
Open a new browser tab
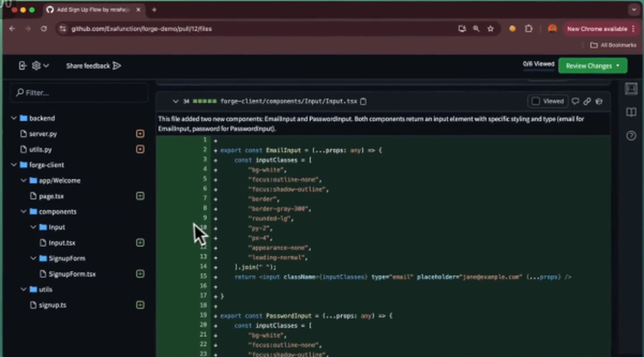coord(154,10)
